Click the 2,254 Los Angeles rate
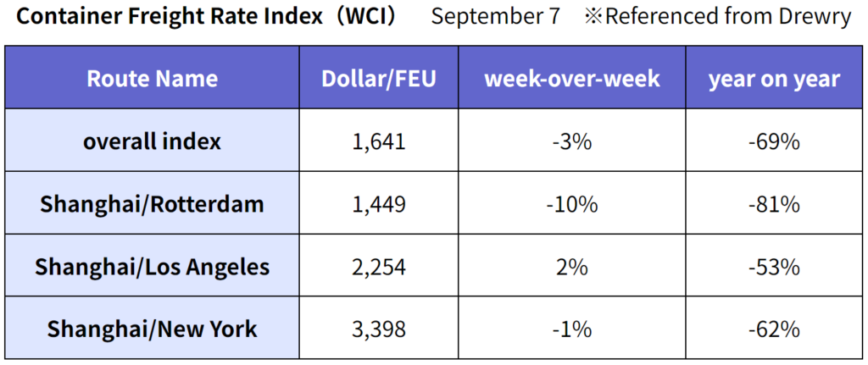 click(379, 267)
